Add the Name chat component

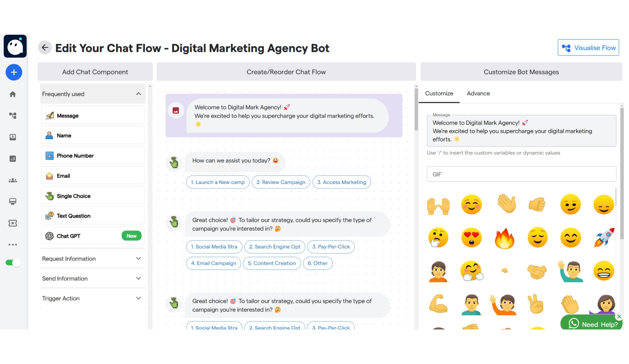click(93, 135)
